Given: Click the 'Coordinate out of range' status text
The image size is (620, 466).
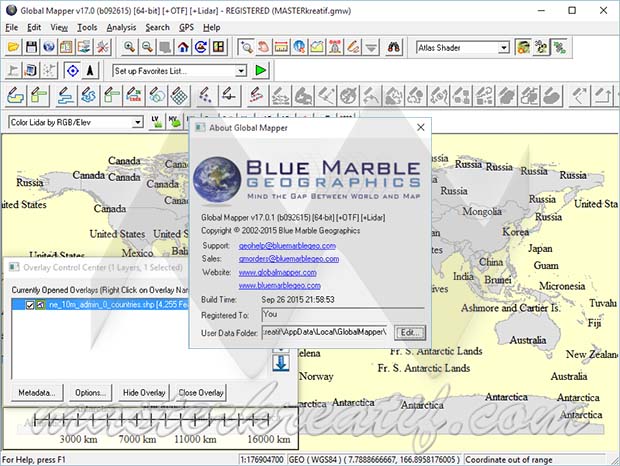Looking at the screenshot, I should pos(508,460).
